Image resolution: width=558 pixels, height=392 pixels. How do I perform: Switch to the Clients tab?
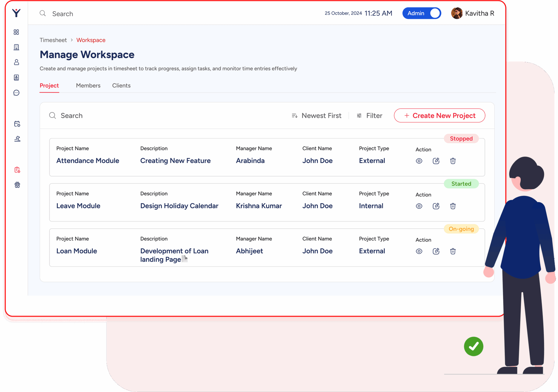click(121, 85)
